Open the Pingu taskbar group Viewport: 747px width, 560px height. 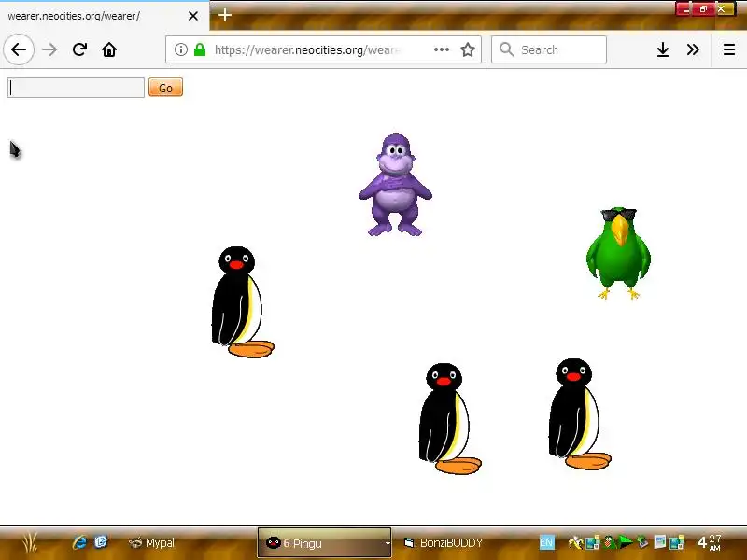[x=324, y=543]
